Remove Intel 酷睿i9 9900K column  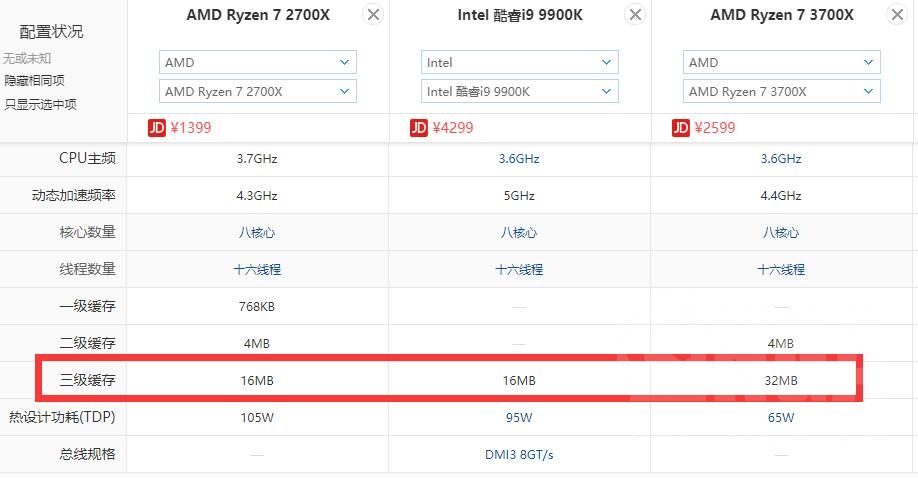[x=635, y=15]
